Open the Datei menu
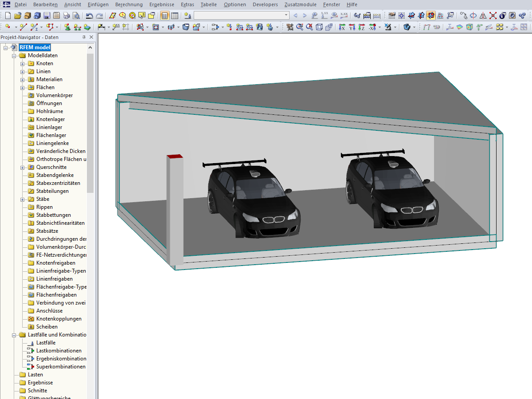This screenshot has height=399, width=532. (x=20, y=4)
